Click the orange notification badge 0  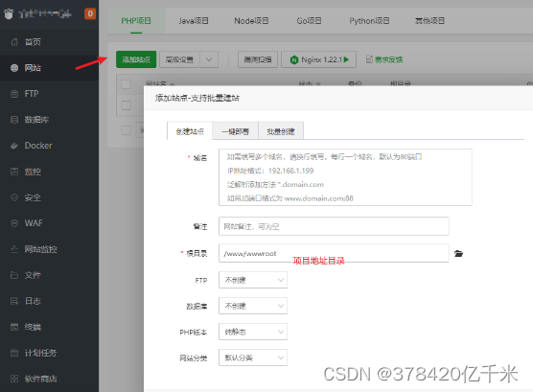[90, 13]
